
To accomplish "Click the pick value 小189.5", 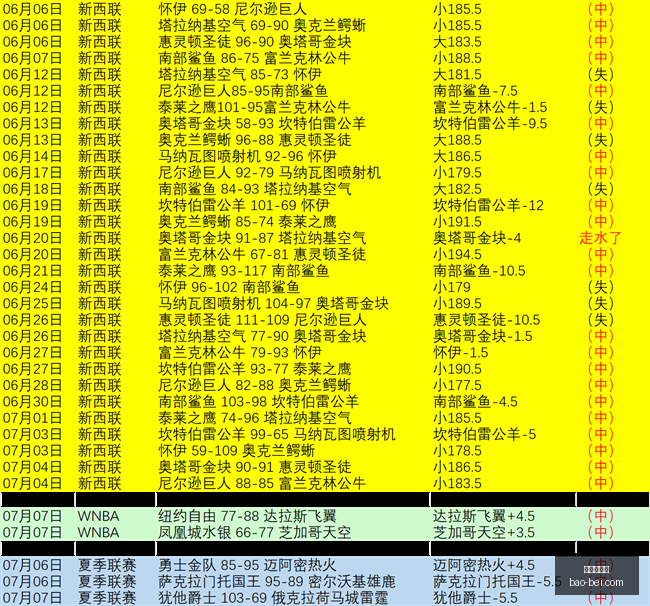I will tap(457, 304).
